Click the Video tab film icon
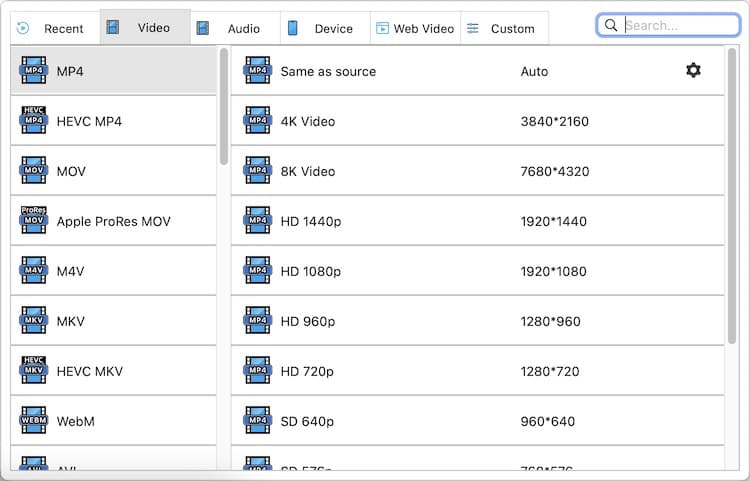This screenshot has height=481, width=750. (112, 27)
